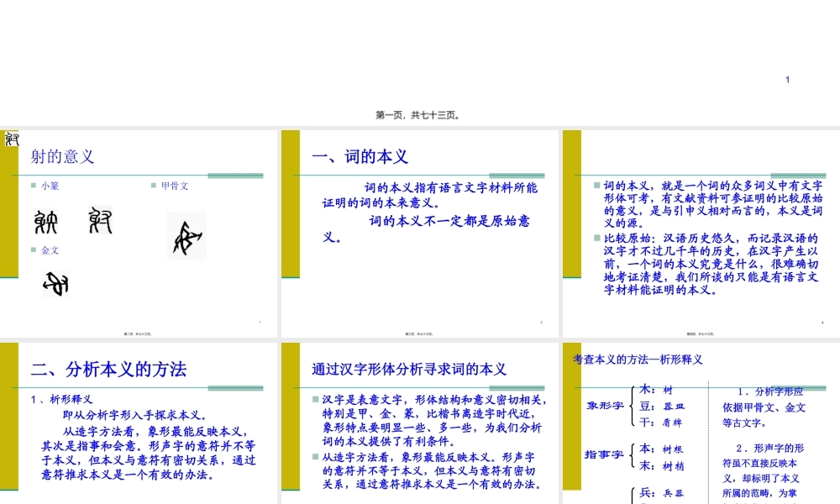Open the slide titled 射的意义

click(139, 234)
